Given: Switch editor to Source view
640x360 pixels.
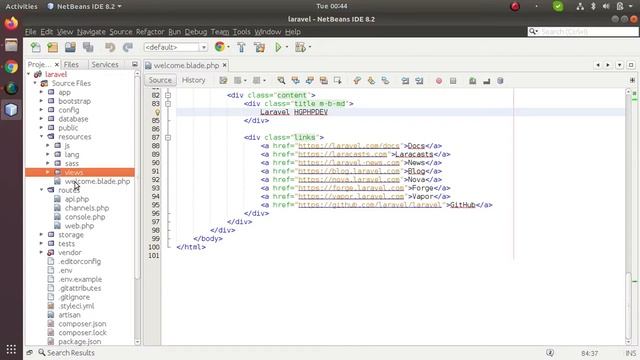Looking at the screenshot, I should point(160,80).
